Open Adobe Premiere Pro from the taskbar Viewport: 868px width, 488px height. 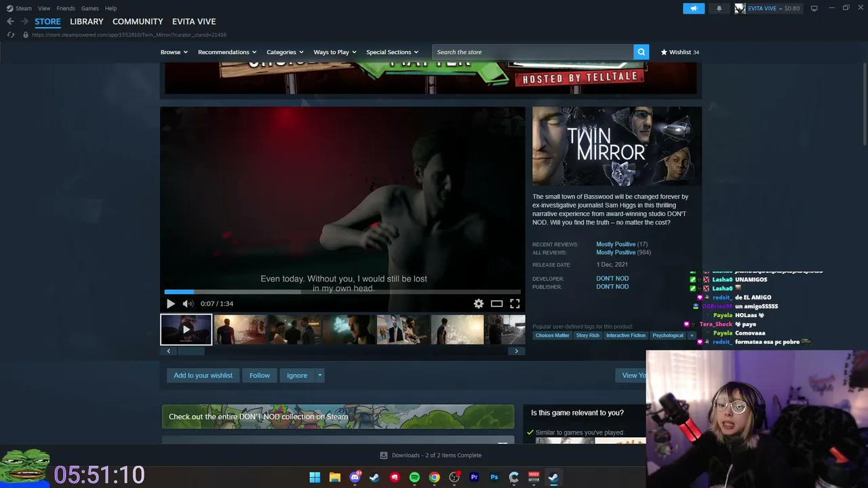[474, 477]
